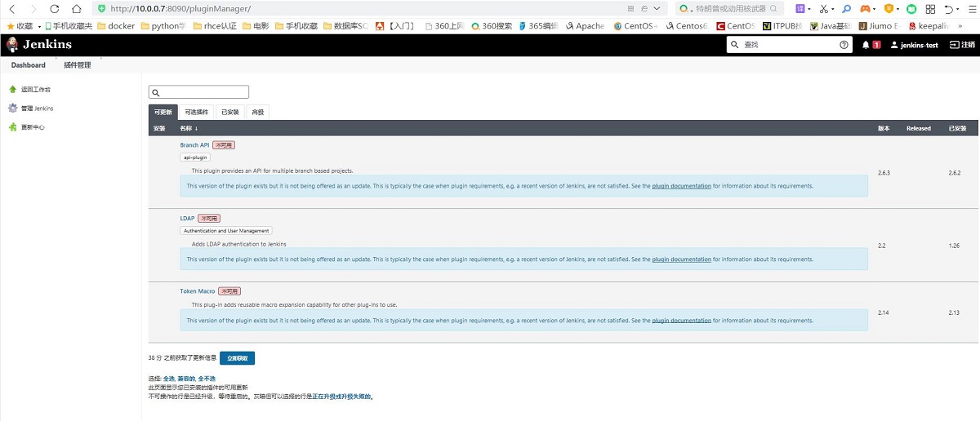Open Dashboard breadcrumb
980x421 pixels.
[x=29, y=65]
